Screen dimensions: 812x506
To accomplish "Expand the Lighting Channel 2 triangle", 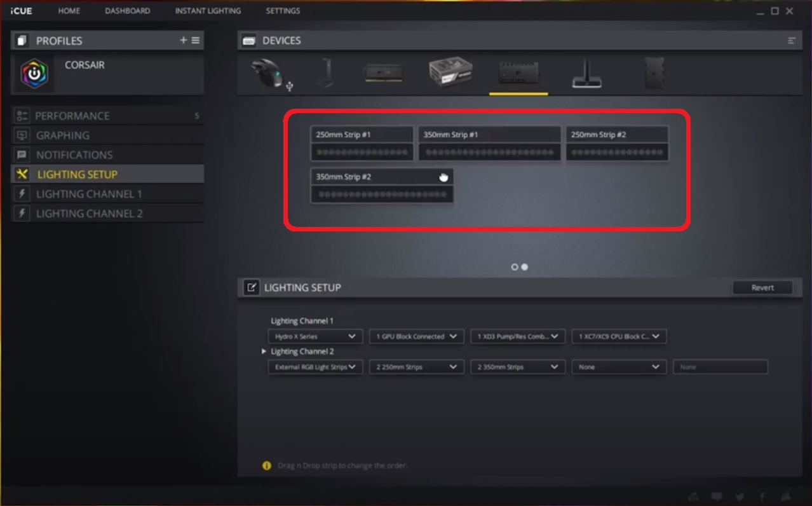I will (x=264, y=352).
